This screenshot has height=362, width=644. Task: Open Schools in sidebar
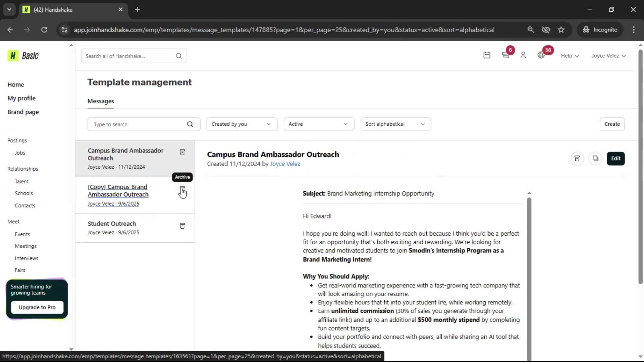click(x=24, y=193)
